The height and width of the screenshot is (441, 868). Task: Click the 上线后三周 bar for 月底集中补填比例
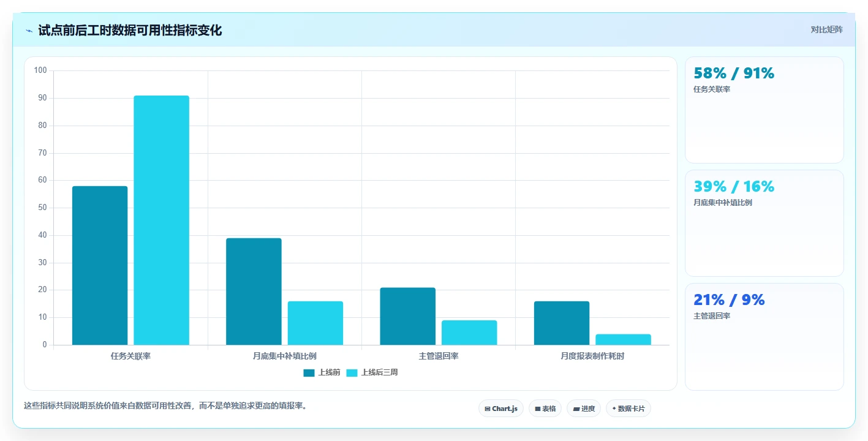pos(315,323)
